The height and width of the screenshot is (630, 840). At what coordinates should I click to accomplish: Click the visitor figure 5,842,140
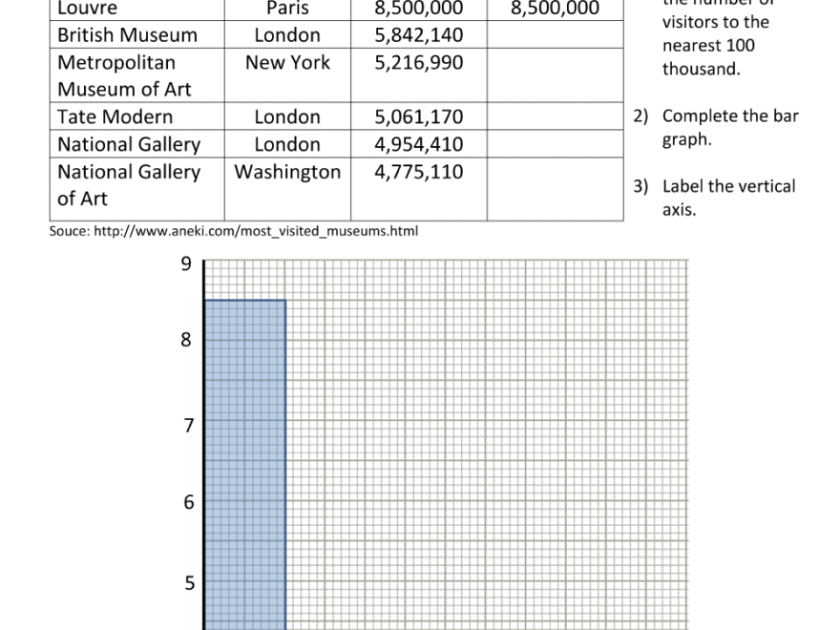point(419,34)
